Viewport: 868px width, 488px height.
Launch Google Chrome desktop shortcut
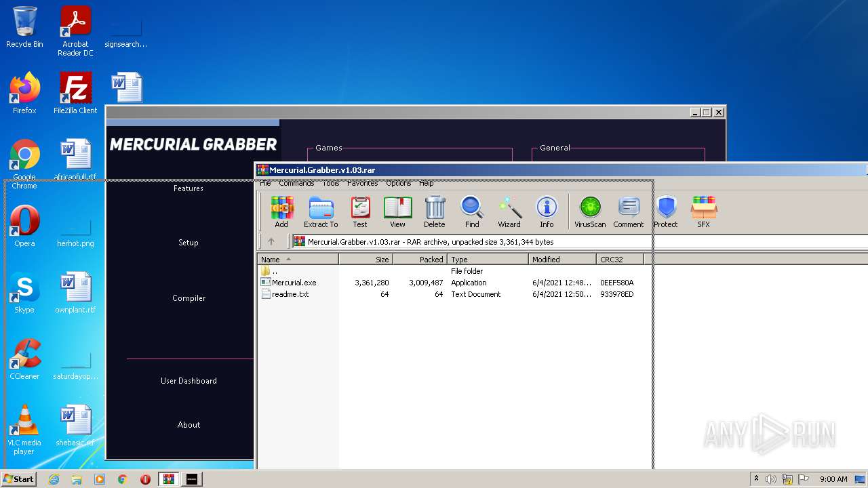coord(24,164)
